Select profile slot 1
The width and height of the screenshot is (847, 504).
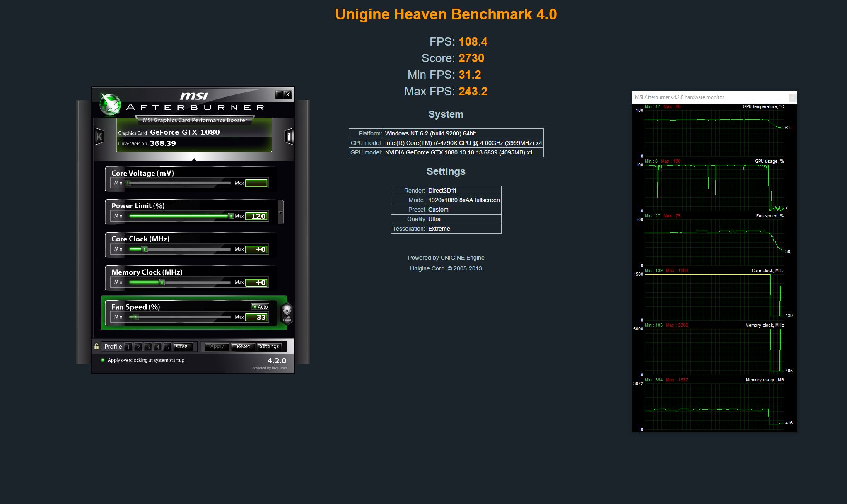(x=128, y=347)
